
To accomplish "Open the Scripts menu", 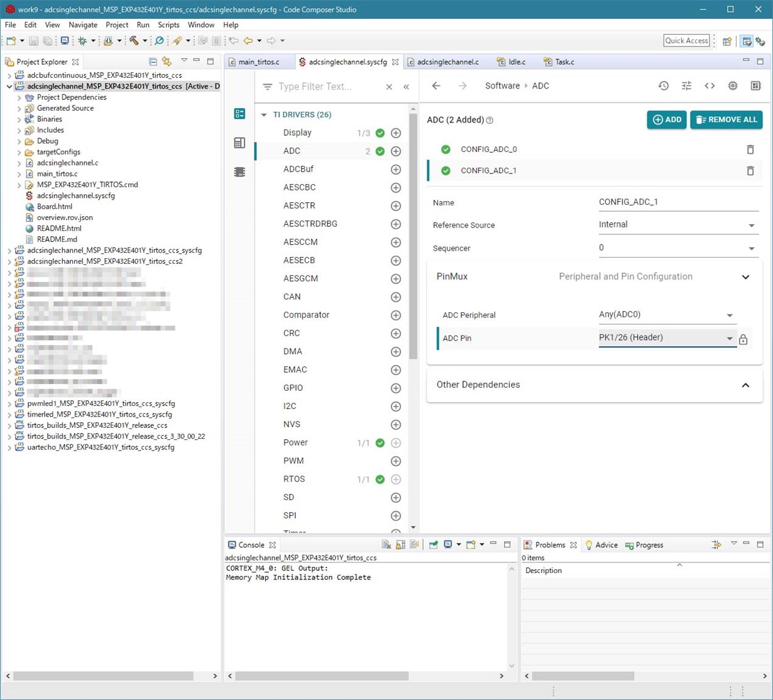I will pos(168,25).
